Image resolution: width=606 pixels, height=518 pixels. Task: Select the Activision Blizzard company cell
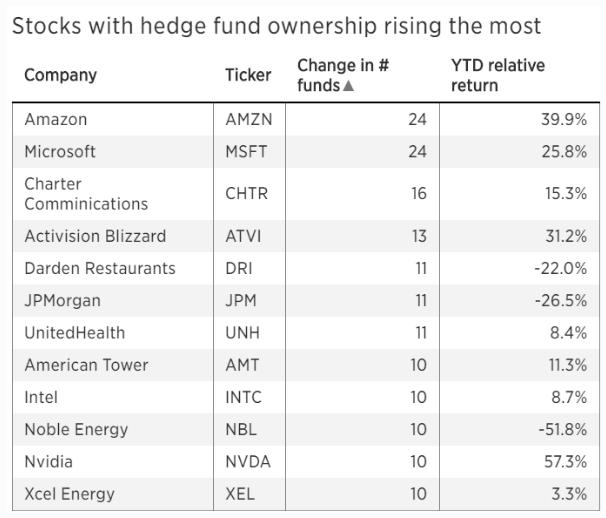[95, 237]
